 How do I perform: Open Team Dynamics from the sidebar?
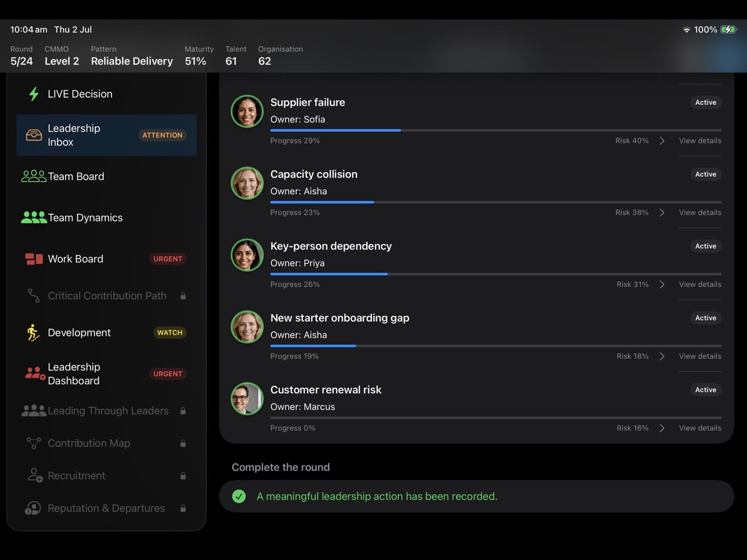(x=107, y=217)
